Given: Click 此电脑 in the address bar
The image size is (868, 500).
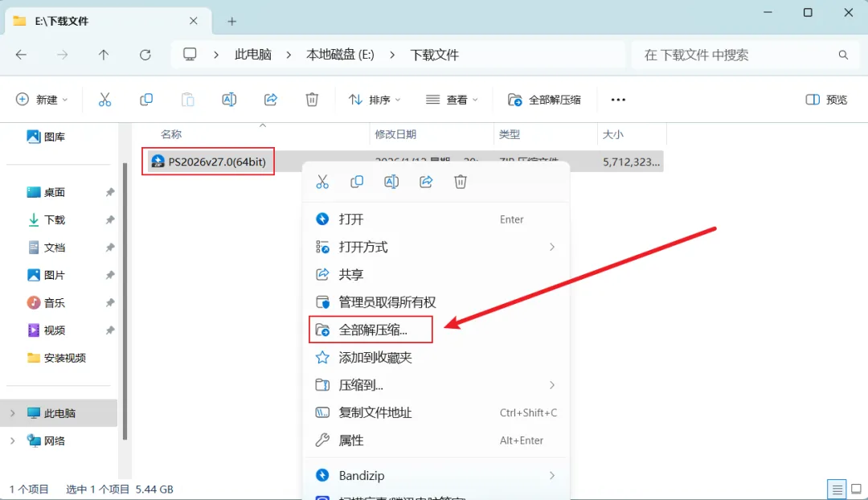Looking at the screenshot, I should tap(253, 55).
